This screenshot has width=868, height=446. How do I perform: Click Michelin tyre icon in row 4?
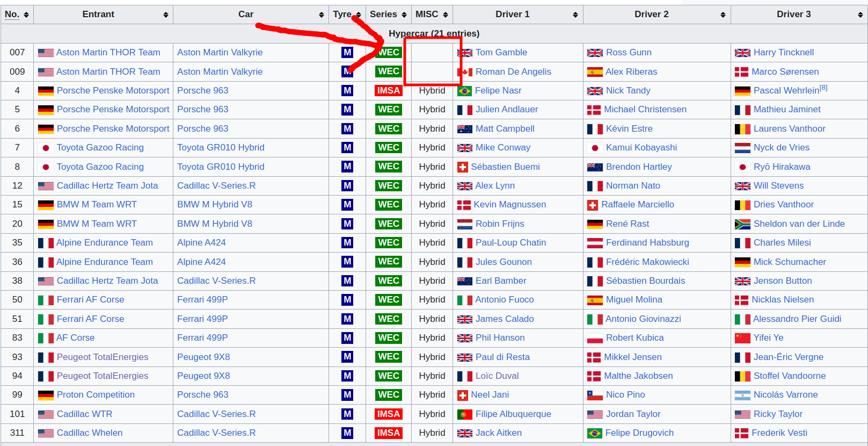point(347,91)
